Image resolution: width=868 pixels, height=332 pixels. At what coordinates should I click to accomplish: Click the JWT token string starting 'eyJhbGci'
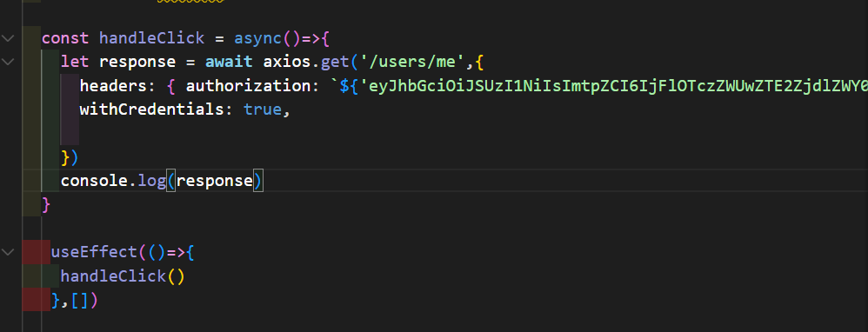pos(614,86)
